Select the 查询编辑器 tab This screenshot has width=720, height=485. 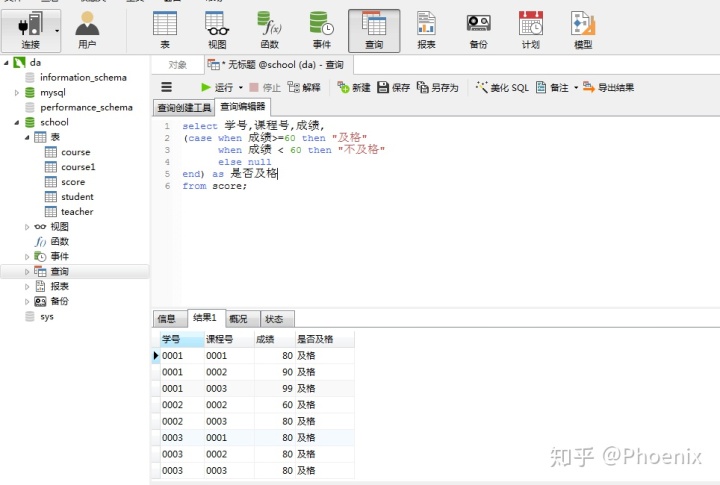(243, 107)
